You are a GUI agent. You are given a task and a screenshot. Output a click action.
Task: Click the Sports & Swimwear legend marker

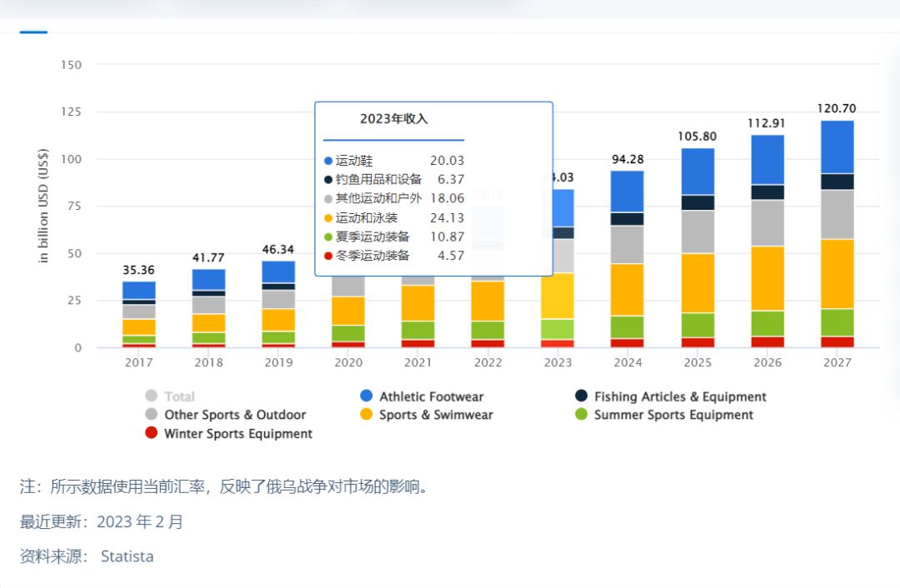pos(366,414)
